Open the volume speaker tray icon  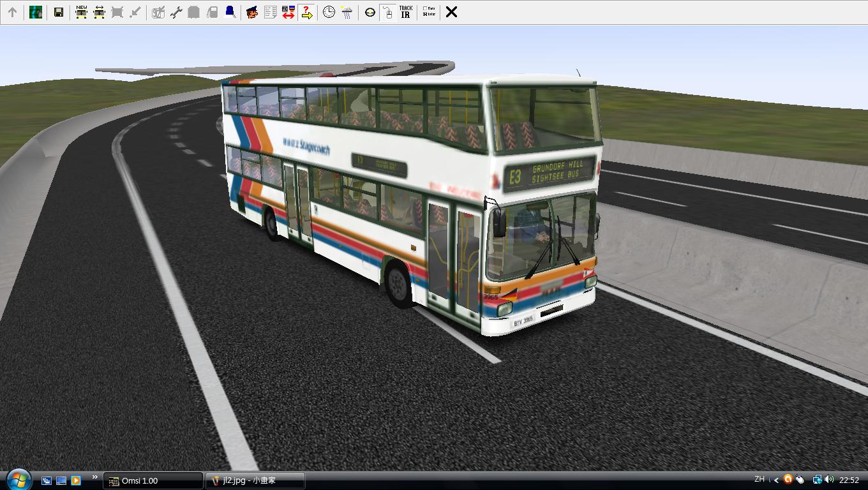point(829,479)
